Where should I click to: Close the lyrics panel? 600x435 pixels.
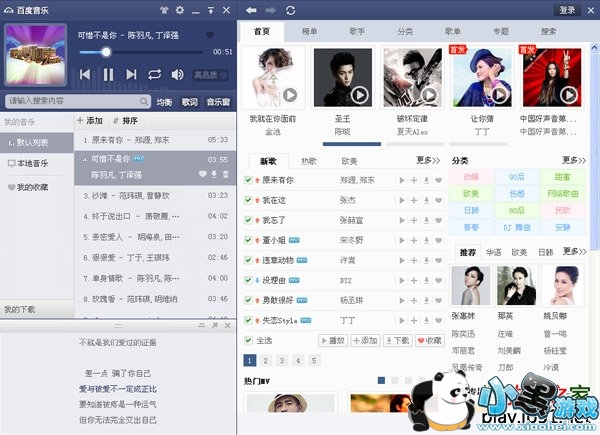click(228, 325)
